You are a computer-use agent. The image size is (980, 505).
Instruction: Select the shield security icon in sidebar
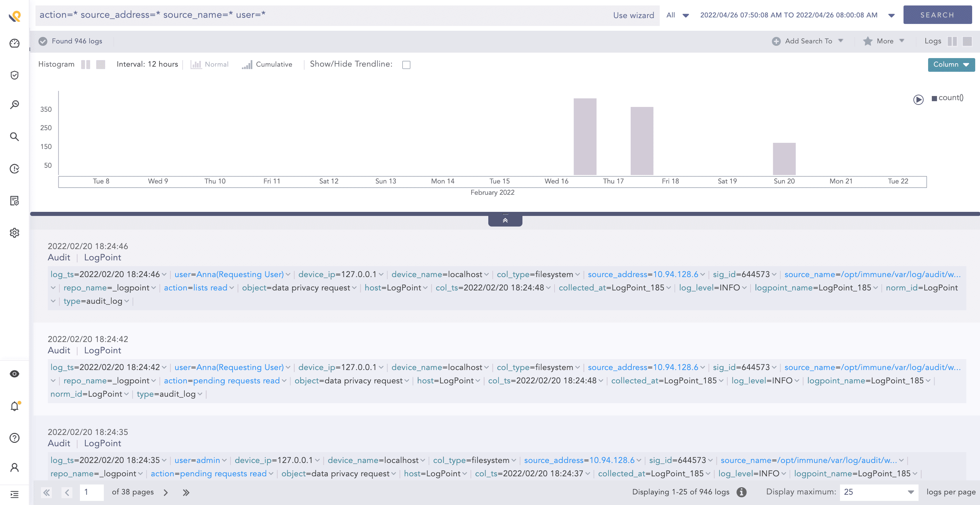point(14,76)
